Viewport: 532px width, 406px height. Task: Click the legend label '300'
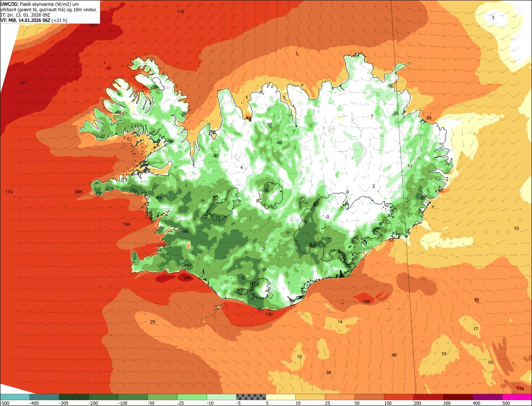point(447,403)
